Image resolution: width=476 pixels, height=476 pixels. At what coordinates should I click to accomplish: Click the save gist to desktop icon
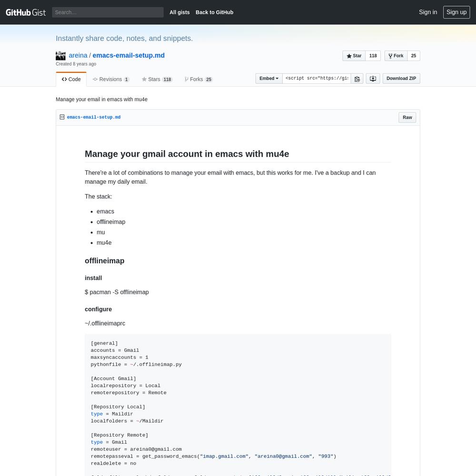tap(373, 79)
